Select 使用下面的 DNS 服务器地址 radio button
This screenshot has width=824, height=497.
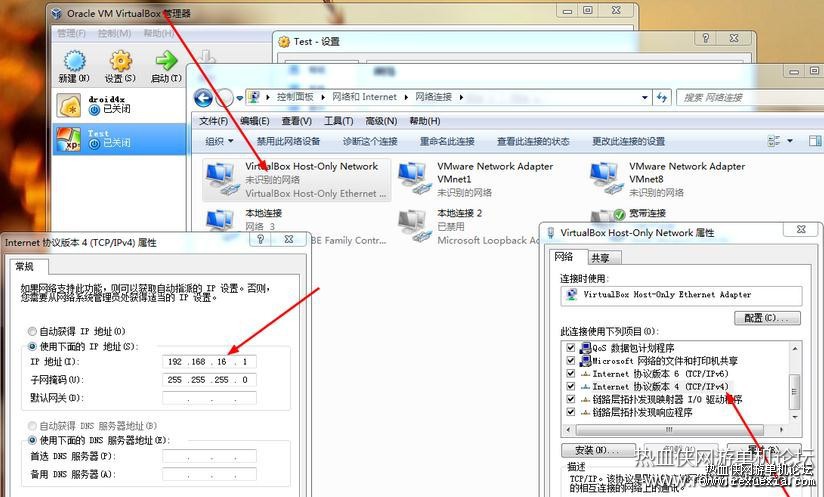32,440
